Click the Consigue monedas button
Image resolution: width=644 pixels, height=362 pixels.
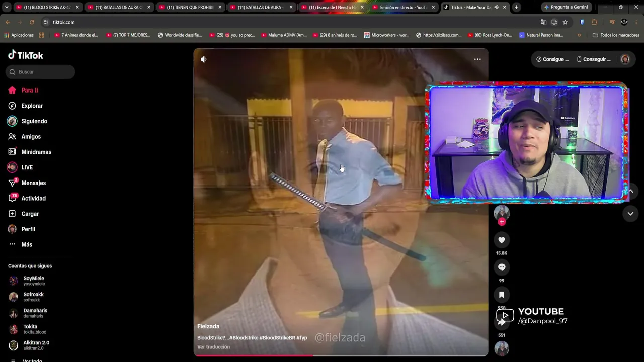pos(552,59)
